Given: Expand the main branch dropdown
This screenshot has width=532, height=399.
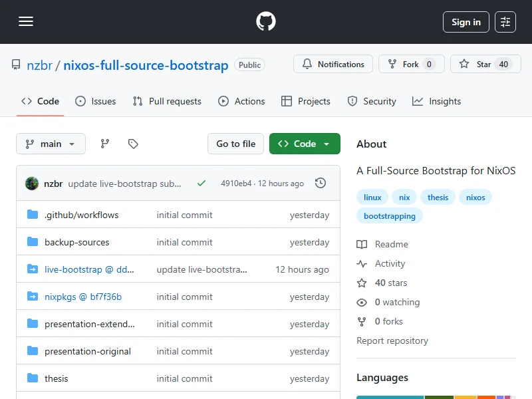Looking at the screenshot, I should tap(51, 144).
